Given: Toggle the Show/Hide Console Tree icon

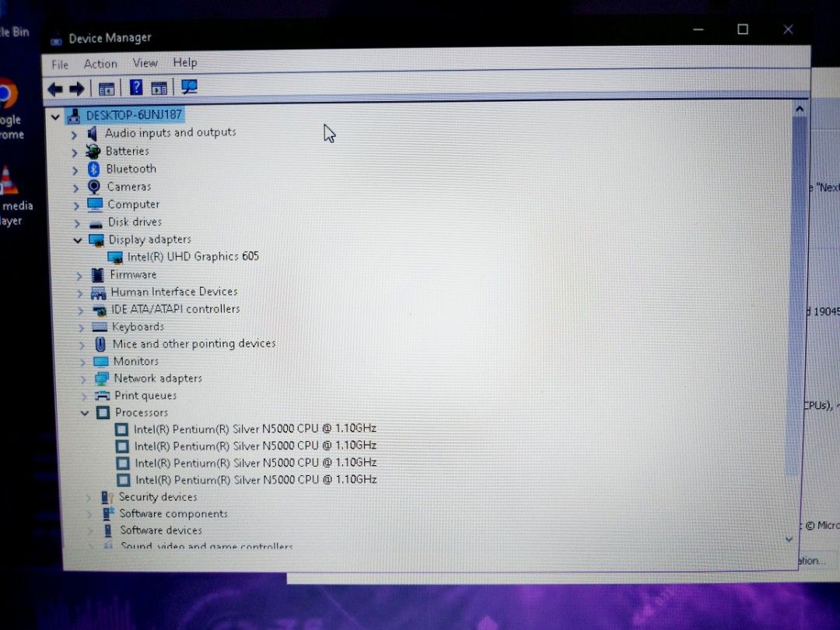Looking at the screenshot, I should (x=107, y=88).
